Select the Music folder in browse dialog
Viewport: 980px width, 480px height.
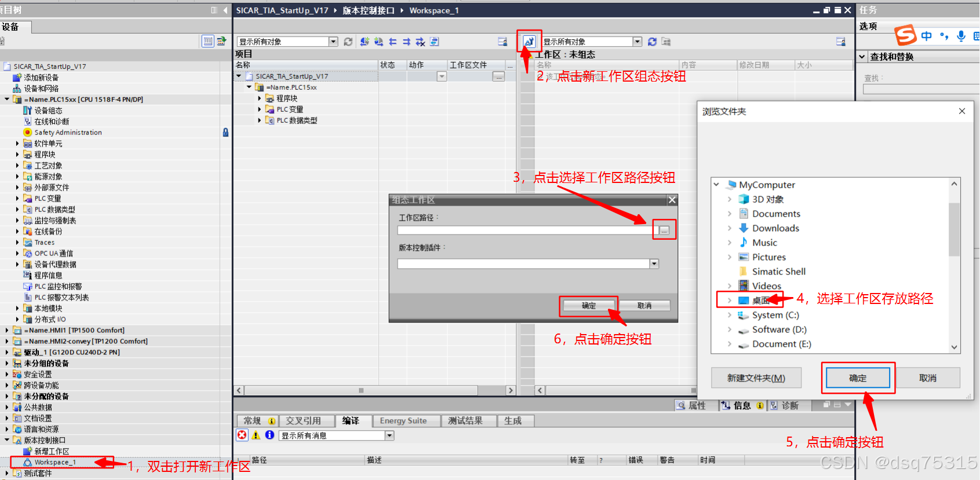[x=764, y=243]
